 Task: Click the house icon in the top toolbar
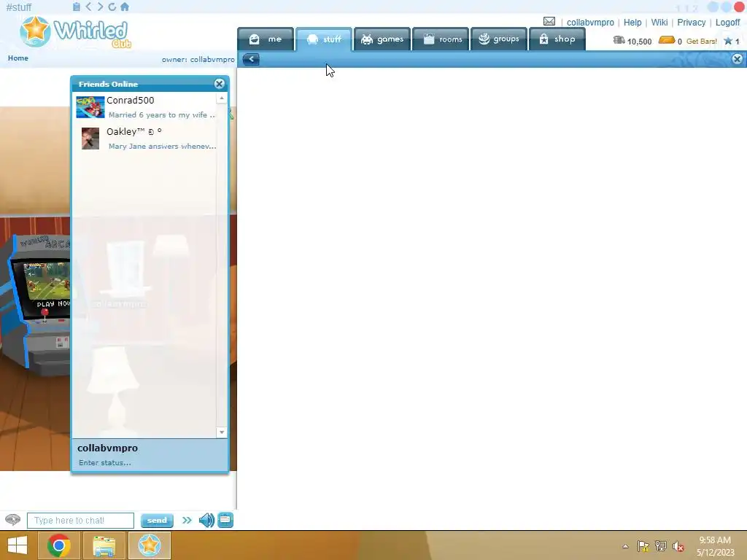(124, 7)
